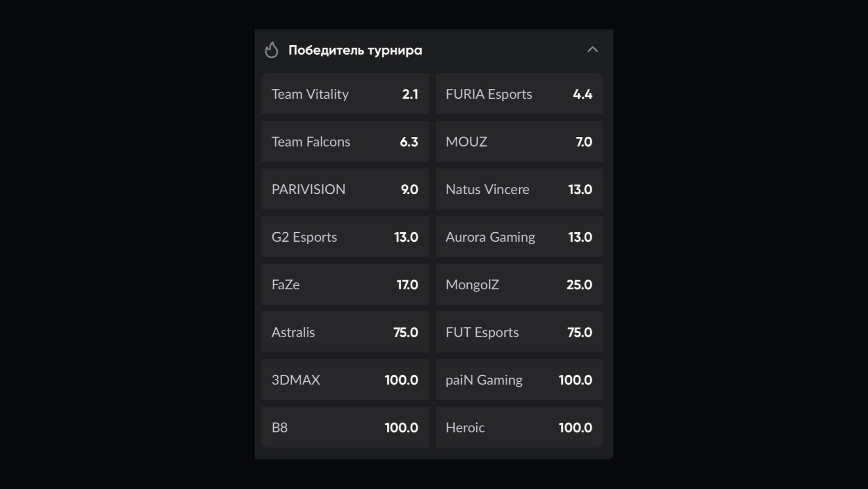Select the Aurora Gaming outcome
868x489 pixels.
tap(519, 237)
